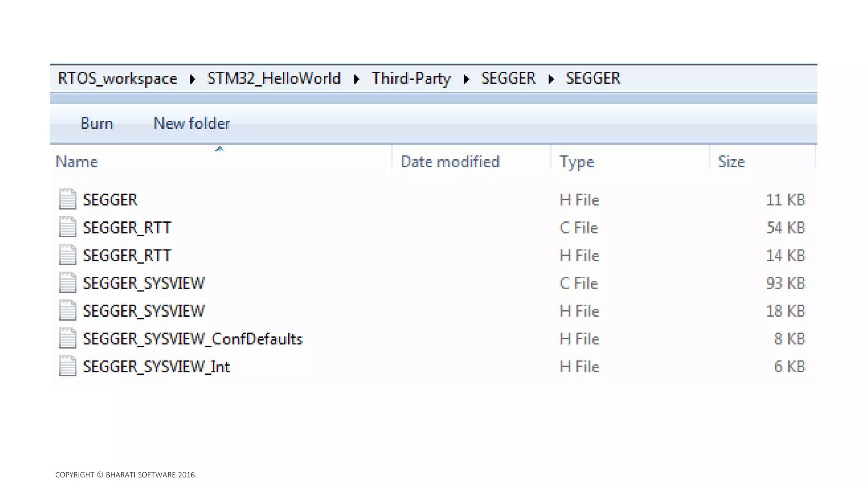Expand the arrow after RTOS_workspace in the breadcrumb

click(192, 79)
